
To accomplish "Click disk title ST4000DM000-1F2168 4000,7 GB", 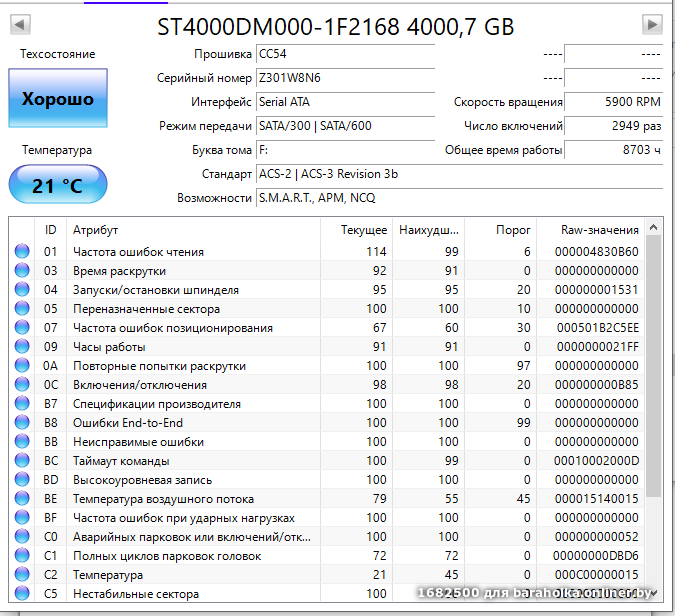I will [x=335, y=27].
